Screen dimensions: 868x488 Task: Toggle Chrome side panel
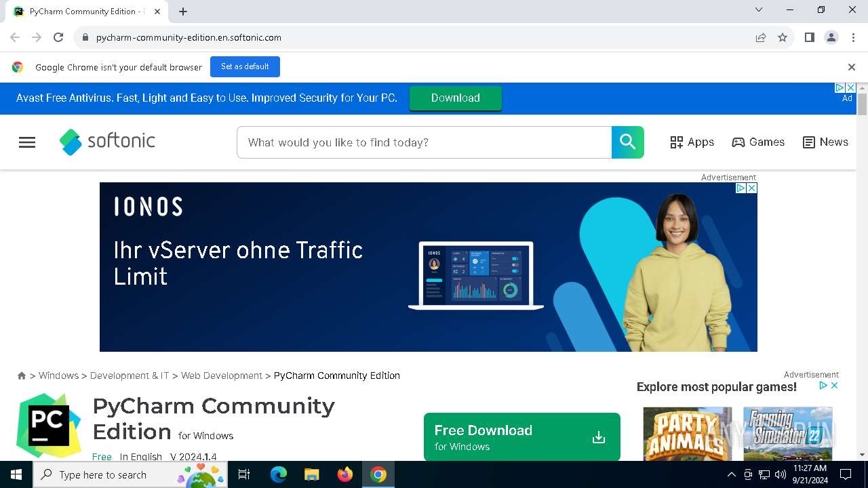(x=809, y=38)
